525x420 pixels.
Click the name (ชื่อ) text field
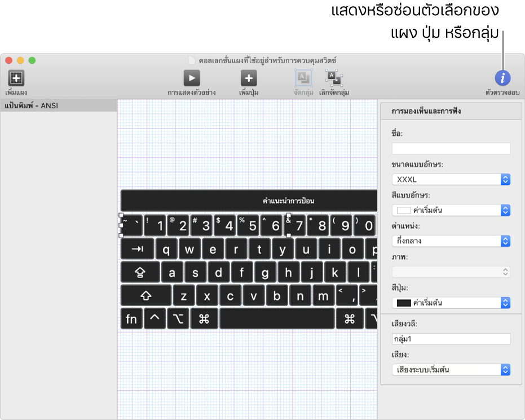click(451, 149)
